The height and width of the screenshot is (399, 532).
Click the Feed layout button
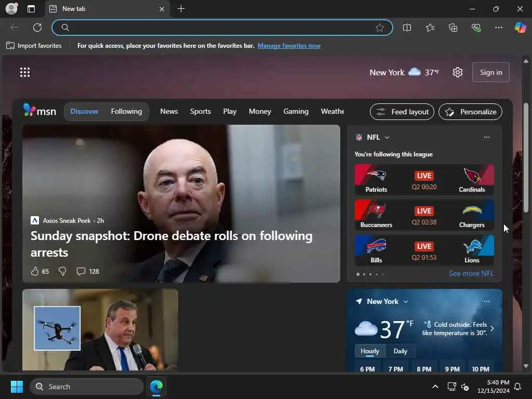click(x=402, y=112)
